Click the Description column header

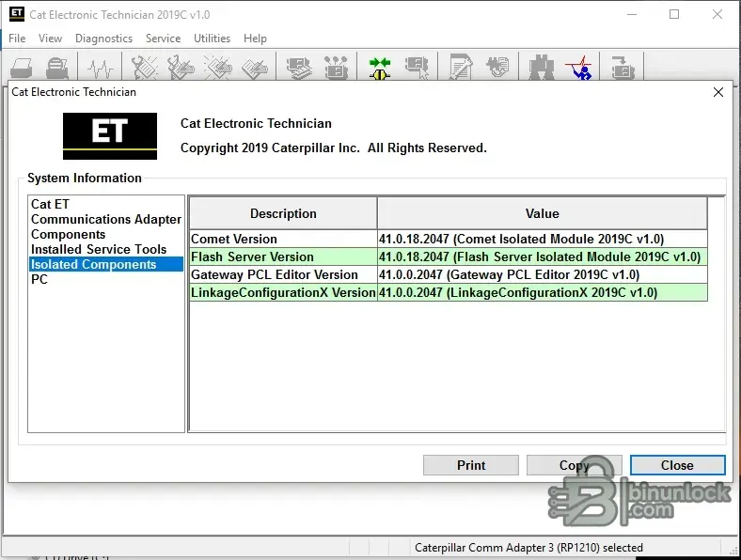pos(283,213)
